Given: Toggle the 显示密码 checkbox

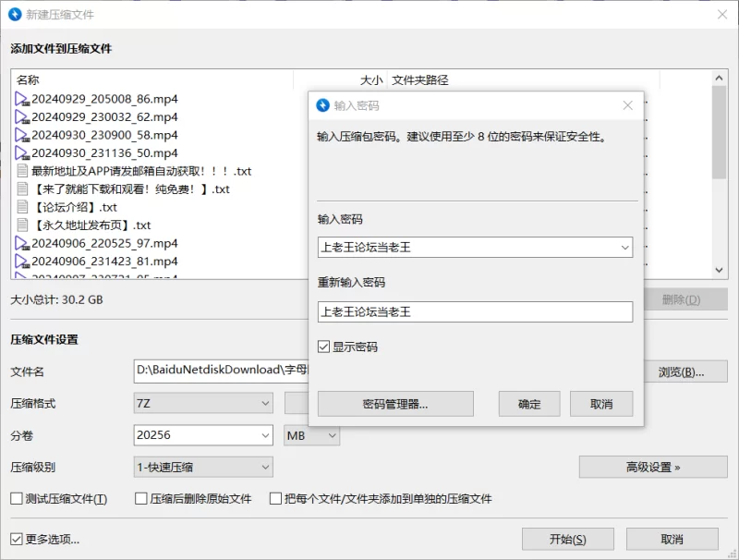Looking at the screenshot, I should [323, 347].
